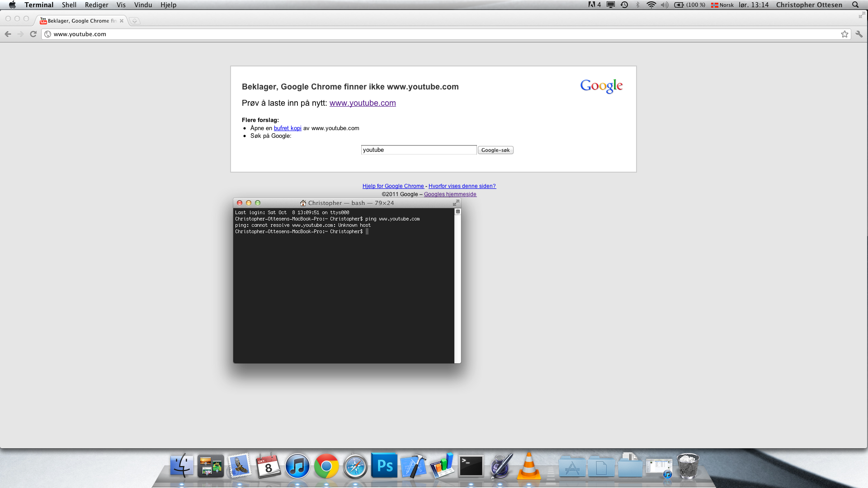Open the Norsk input language menu
Image resolution: width=868 pixels, height=488 pixels.
(722, 5)
